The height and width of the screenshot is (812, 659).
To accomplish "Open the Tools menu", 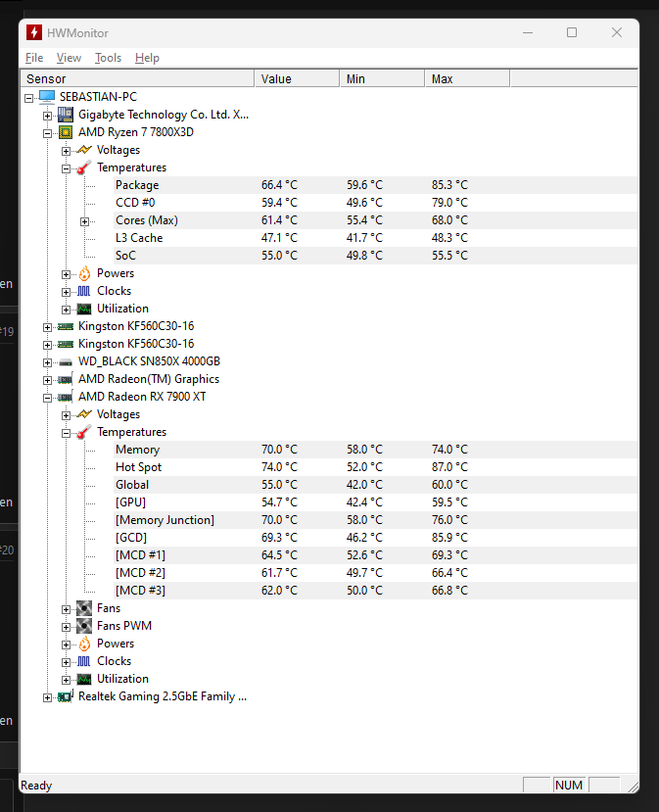I will pos(108,58).
